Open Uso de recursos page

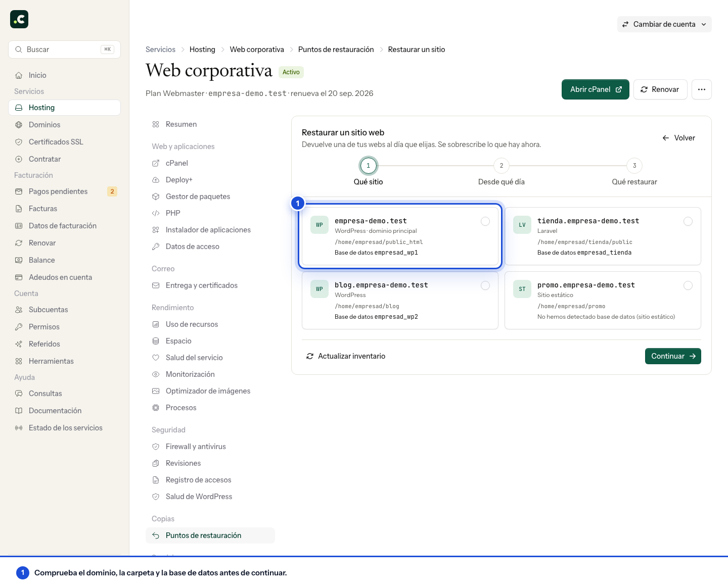click(210, 324)
